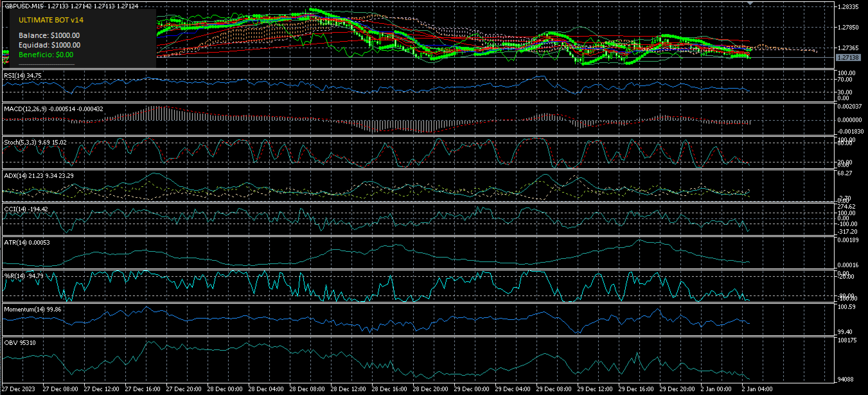Click the chart shift triangle marker at top
Screen dimensions: 868x395
(749, 3)
